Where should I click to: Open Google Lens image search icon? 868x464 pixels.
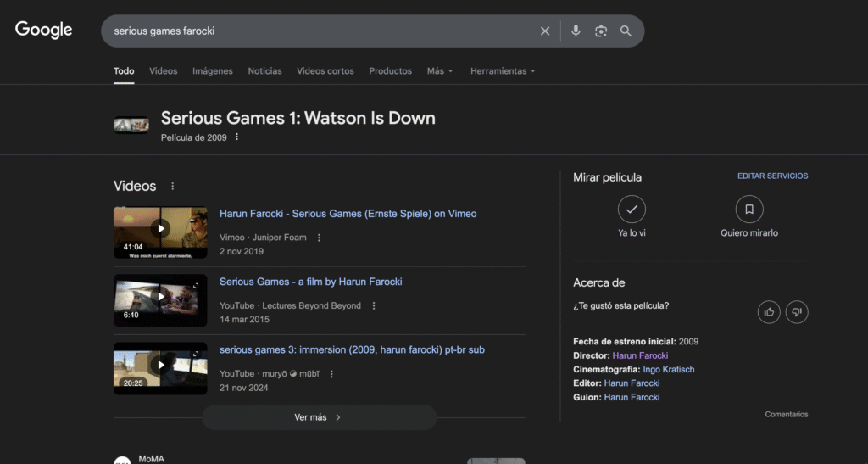pos(601,31)
